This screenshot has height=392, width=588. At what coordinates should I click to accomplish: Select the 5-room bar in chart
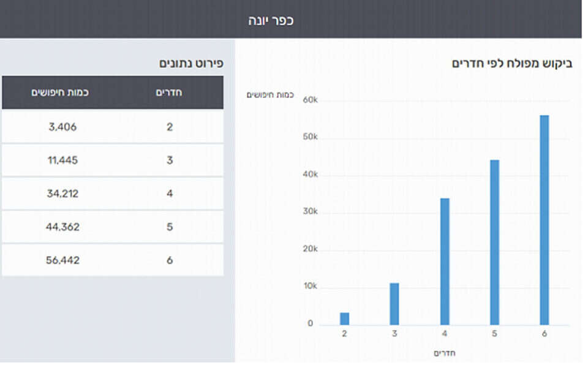click(494, 242)
